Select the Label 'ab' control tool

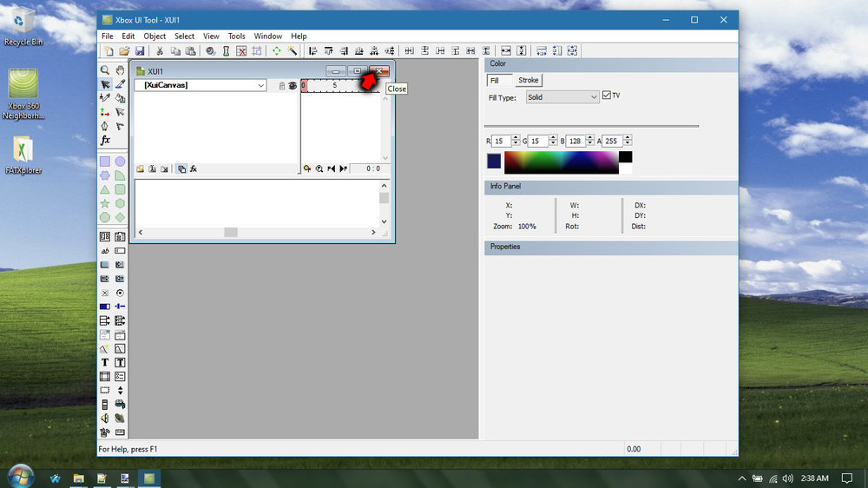pyautogui.click(x=105, y=251)
